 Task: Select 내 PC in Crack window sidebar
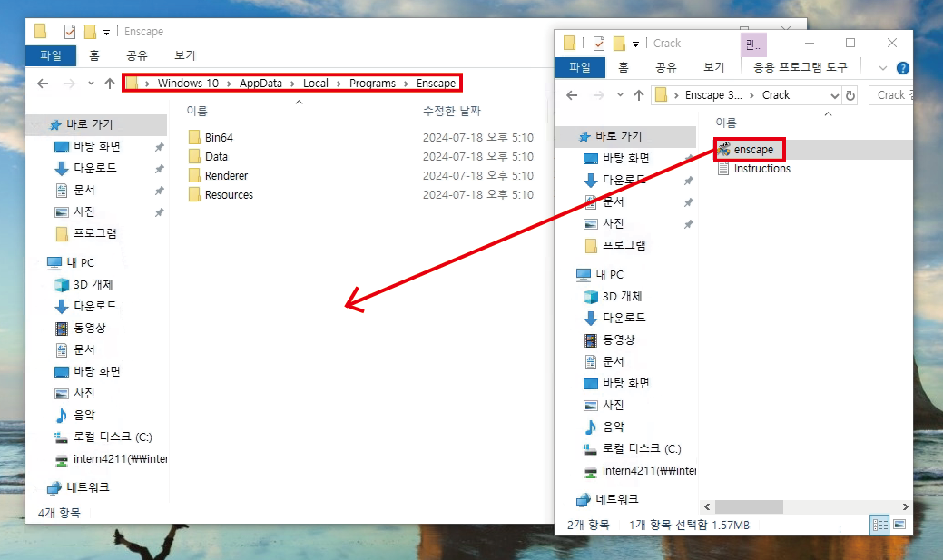pos(600,275)
